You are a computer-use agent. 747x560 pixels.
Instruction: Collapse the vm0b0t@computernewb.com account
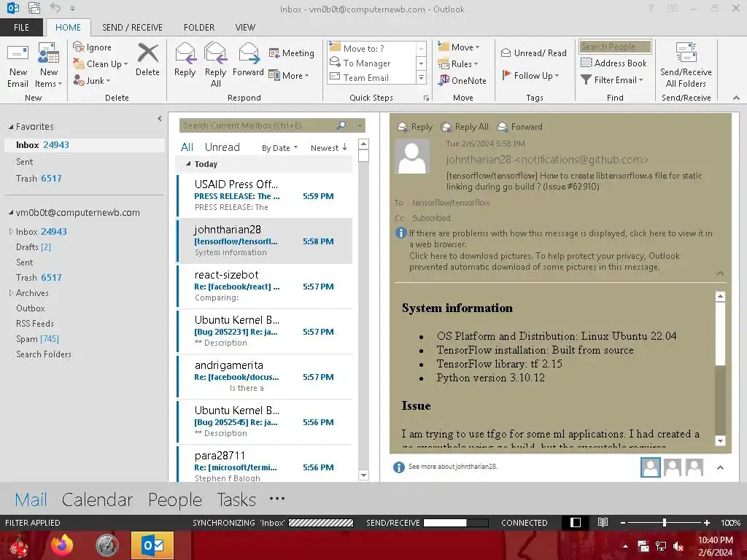[x=11, y=212]
